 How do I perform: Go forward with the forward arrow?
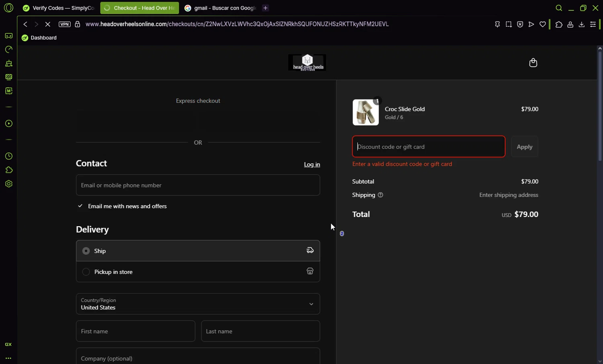37,25
